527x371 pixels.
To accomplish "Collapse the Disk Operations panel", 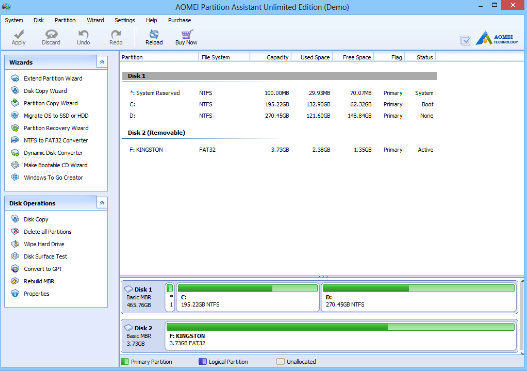I will click(102, 203).
